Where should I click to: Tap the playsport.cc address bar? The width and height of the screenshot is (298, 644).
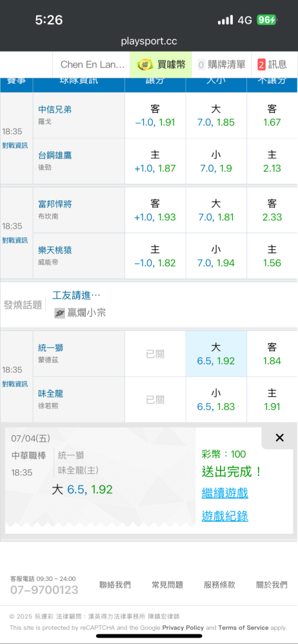(149, 41)
